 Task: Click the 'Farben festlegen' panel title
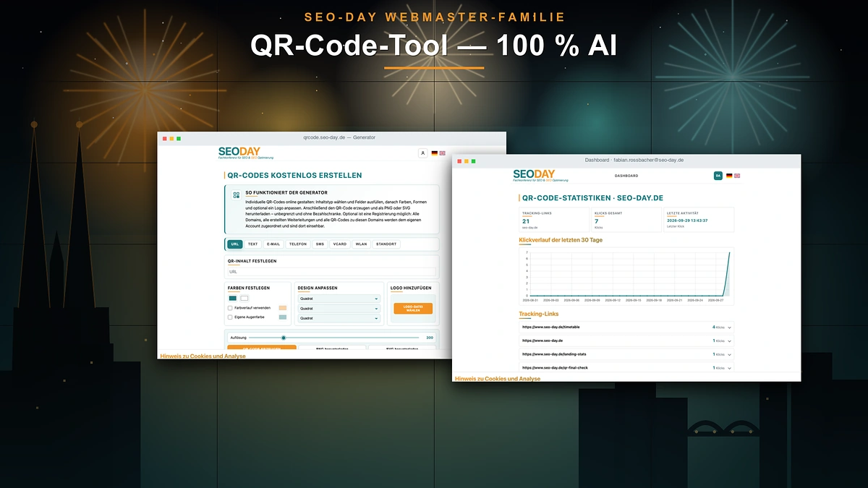tap(249, 288)
